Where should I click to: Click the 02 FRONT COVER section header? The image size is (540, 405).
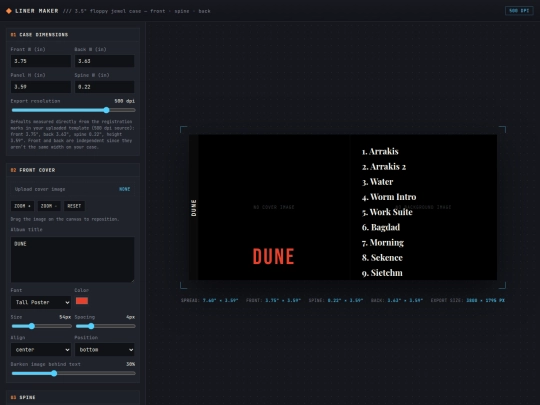pyautogui.click(x=73, y=170)
